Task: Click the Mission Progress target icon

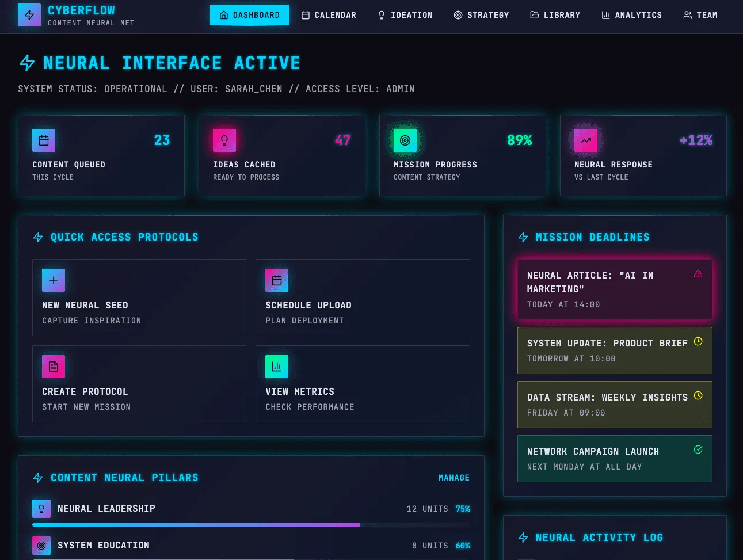Action: pyautogui.click(x=405, y=140)
